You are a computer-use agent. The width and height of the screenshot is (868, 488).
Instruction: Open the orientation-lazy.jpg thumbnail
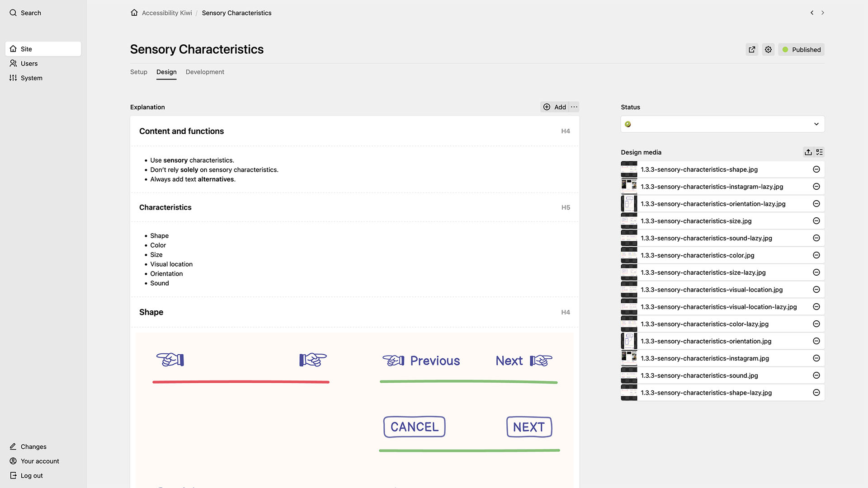coord(629,204)
